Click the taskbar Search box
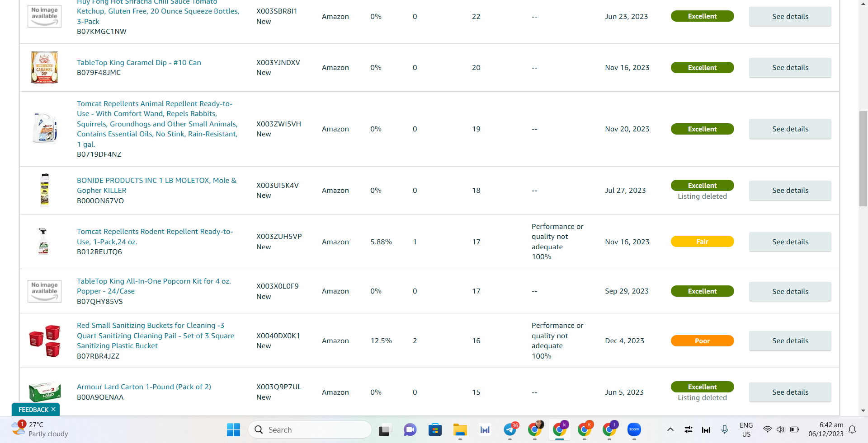The width and height of the screenshot is (868, 443). click(310, 430)
